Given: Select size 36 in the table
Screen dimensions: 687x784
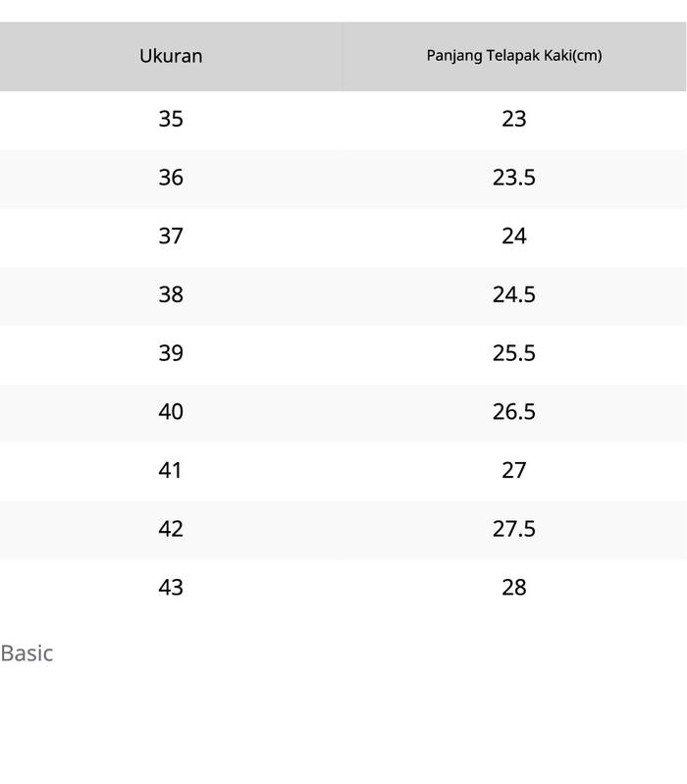Looking at the screenshot, I should point(171,178).
